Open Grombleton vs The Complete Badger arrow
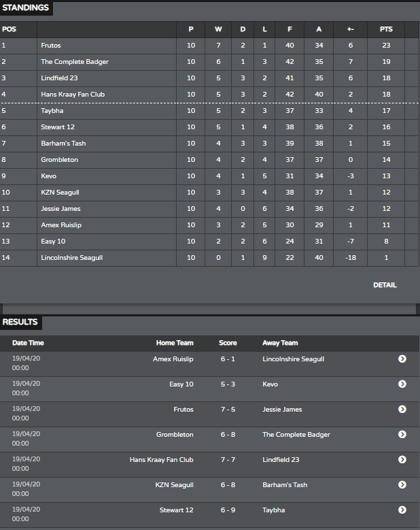This screenshot has height=530, width=420. pyautogui.click(x=402, y=434)
